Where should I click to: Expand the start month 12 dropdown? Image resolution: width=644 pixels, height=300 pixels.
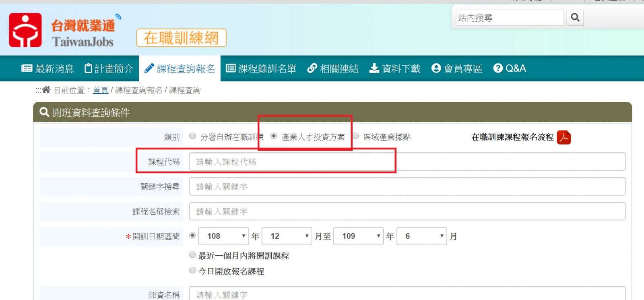tap(287, 236)
